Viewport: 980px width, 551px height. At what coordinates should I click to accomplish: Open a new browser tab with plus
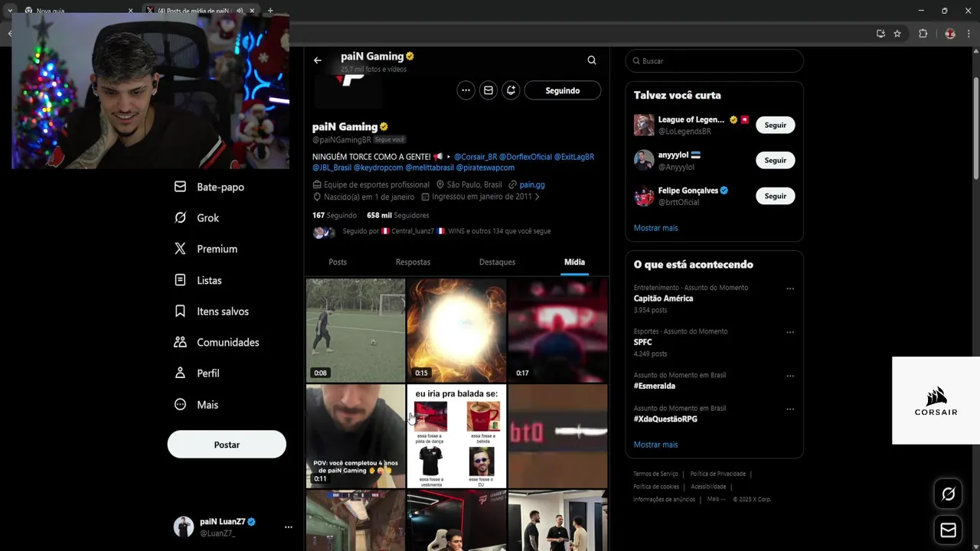click(270, 11)
